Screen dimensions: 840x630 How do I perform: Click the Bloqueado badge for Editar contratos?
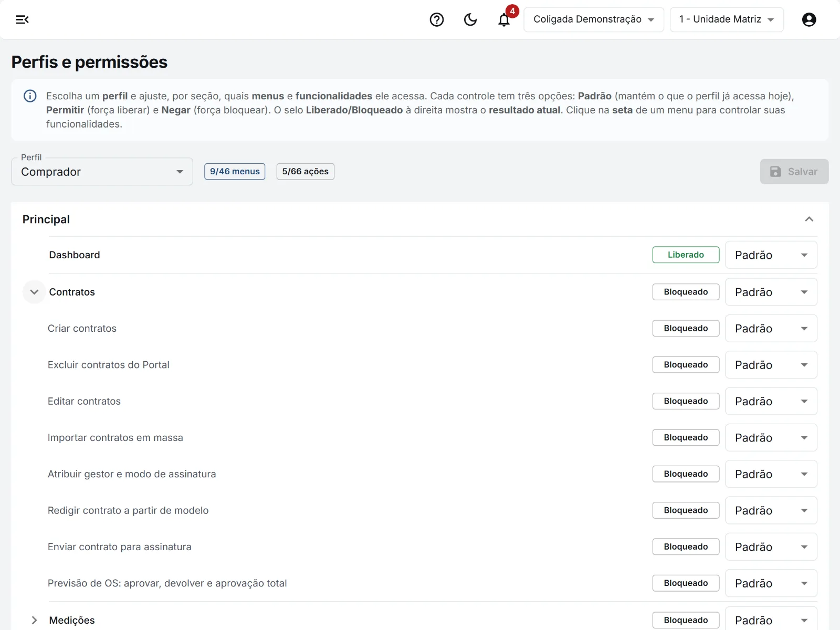(x=686, y=401)
